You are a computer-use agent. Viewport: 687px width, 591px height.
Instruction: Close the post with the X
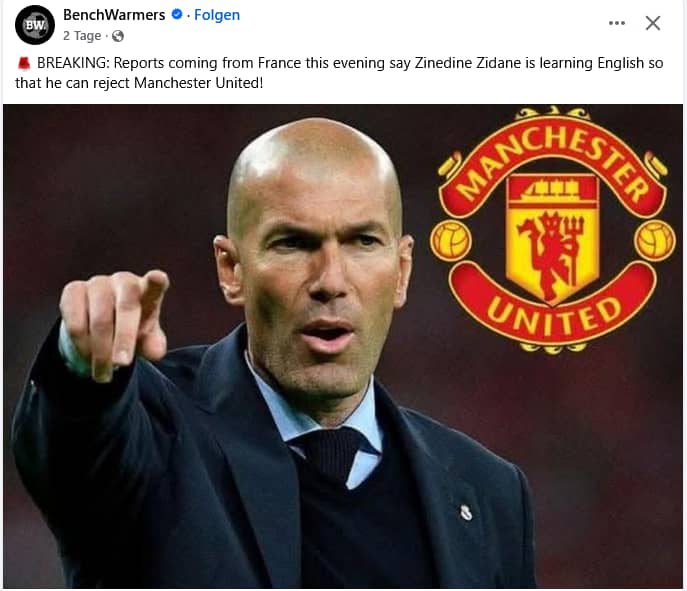point(653,23)
